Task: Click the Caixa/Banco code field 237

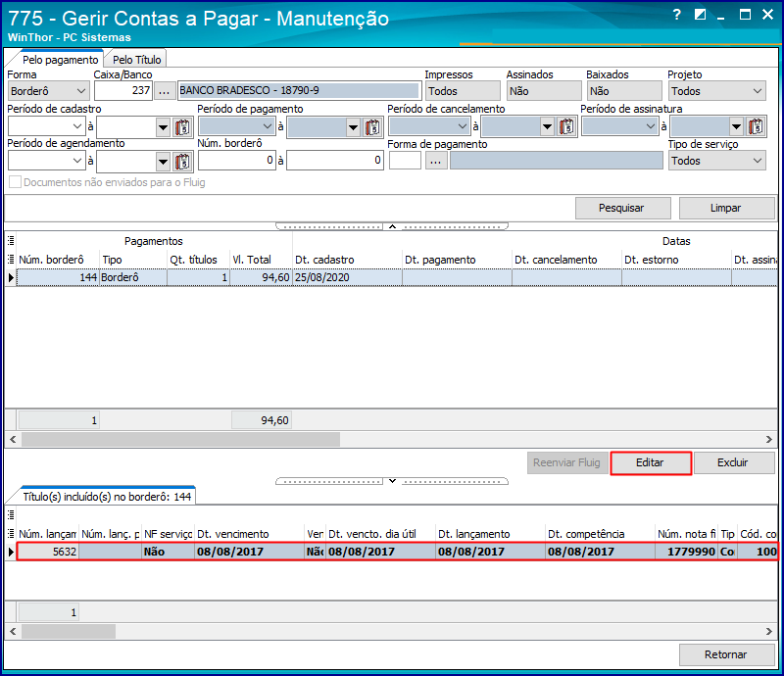Action: pyautogui.click(x=123, y=91)
